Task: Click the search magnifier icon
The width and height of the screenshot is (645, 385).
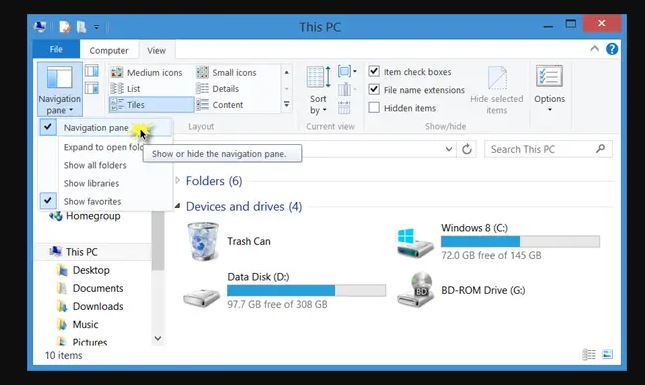Action: (601, 148)
